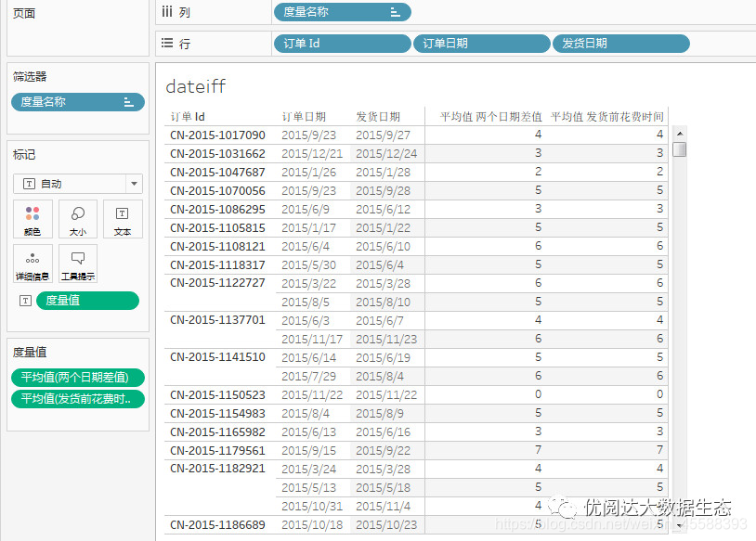Select order CN-2015-1141510

(x=217, y=357)
